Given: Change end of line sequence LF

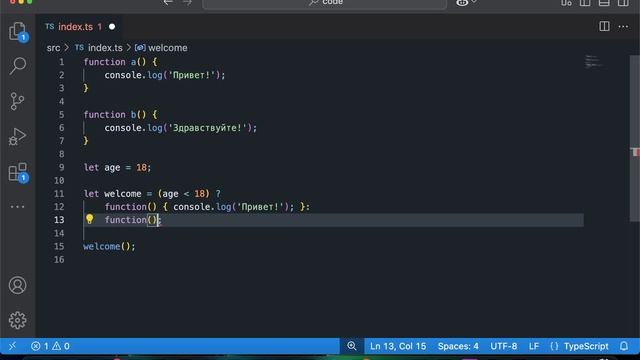Looking at the screenshot, I should pos(534,346).
